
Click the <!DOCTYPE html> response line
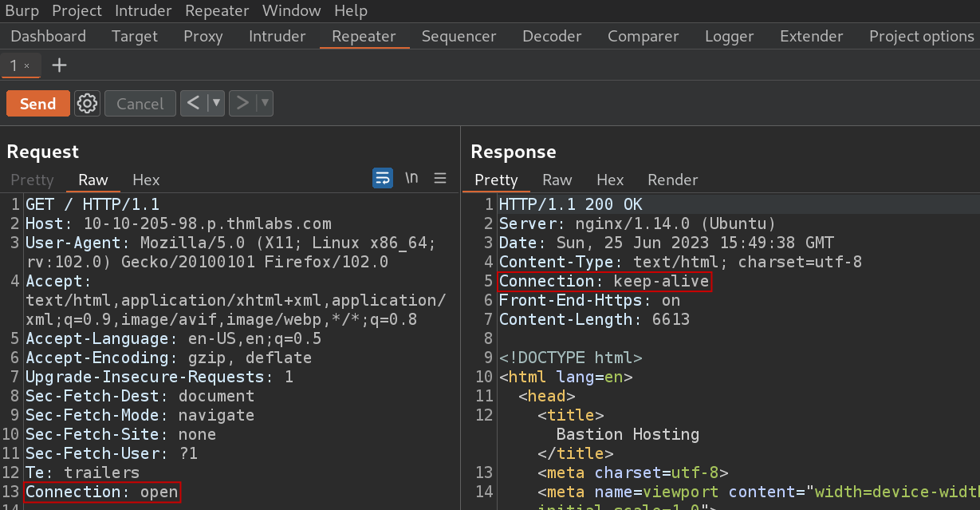point(570,358)
